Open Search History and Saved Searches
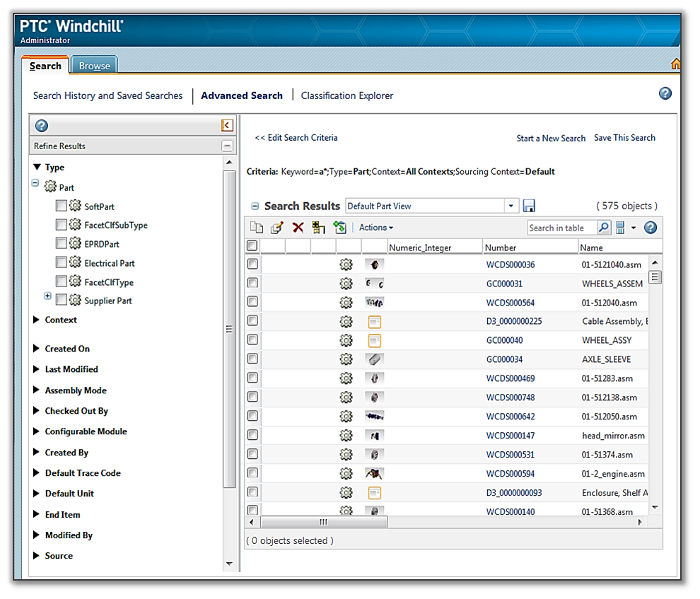Screen dimensions: 700x599 107,95
